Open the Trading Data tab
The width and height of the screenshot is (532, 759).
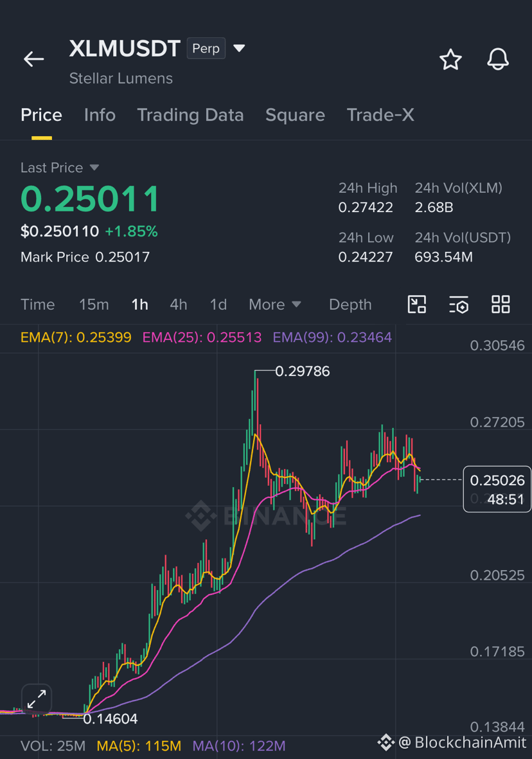tap(190, 115)
